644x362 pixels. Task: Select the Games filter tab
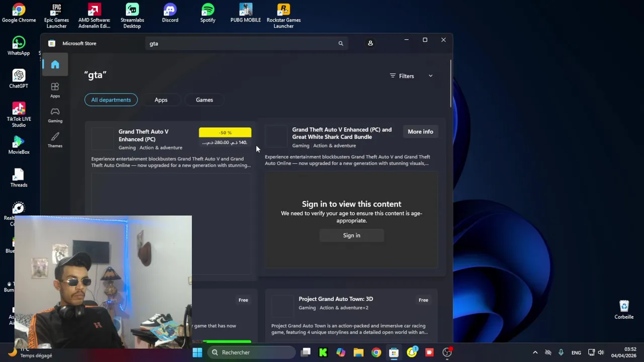point(204,100)
